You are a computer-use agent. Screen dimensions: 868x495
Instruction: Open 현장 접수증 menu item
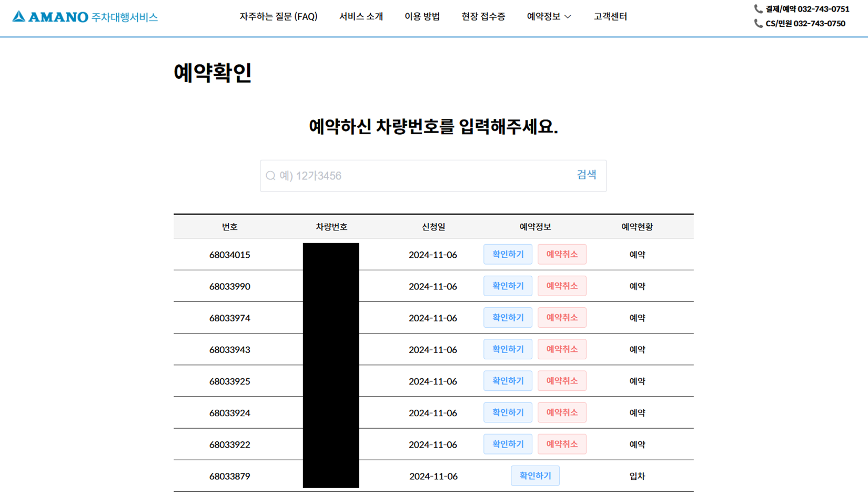pos(483,16)
